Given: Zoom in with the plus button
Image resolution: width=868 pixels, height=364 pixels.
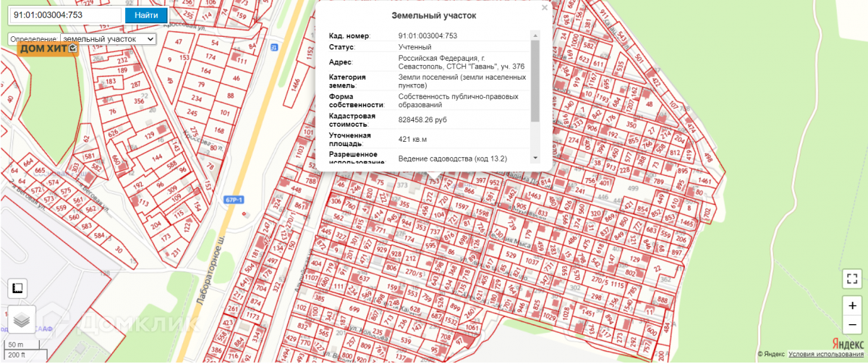Looking at the screenshot, I should [x=851, y=306].
